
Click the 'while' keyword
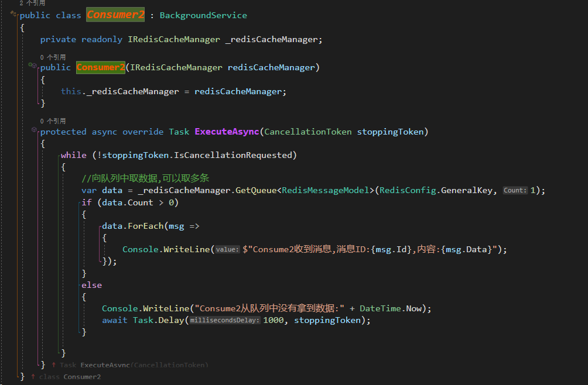(74, 155)
